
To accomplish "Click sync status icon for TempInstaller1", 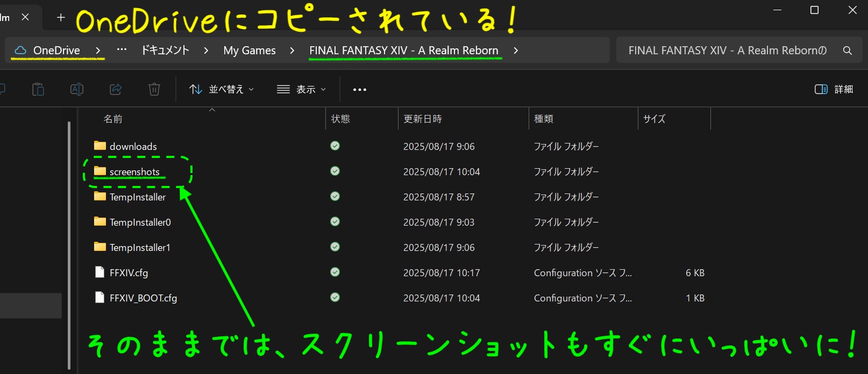I will pyautogui.click(x=335, y=247).
